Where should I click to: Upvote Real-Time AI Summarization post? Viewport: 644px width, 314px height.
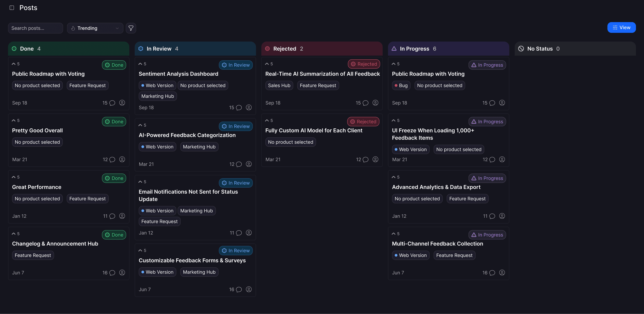pyautogui.click(x=267, y=64)
